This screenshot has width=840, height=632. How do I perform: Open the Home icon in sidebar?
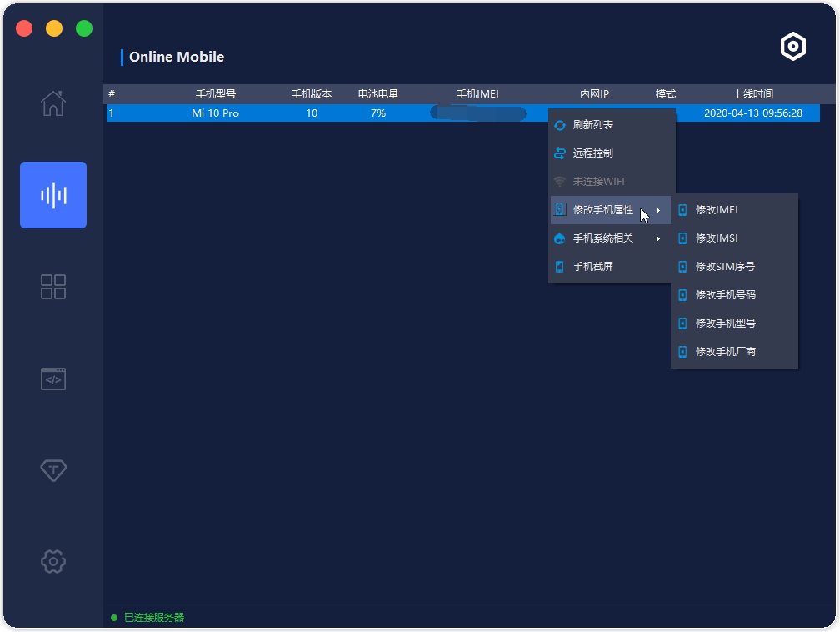pos(52,103)
